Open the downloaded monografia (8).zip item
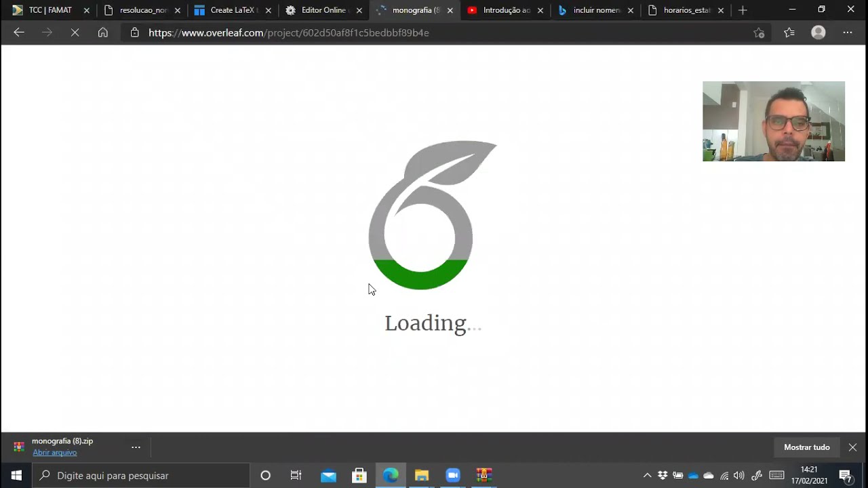Image resolution: width=868 pixels, height=488 pixels. (x=62, y=441)
